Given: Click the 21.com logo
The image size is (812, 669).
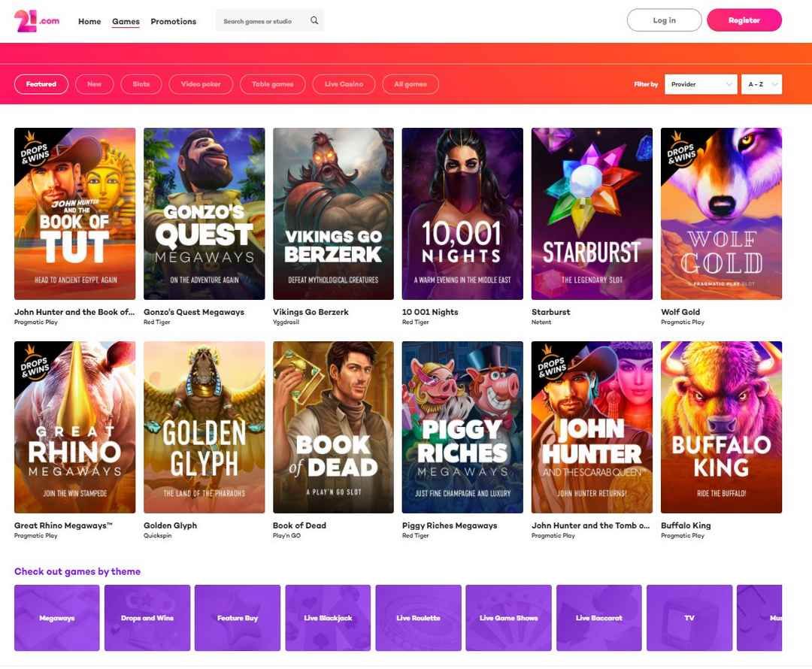Looking at the screenshot, I should (x=36, y=21).
